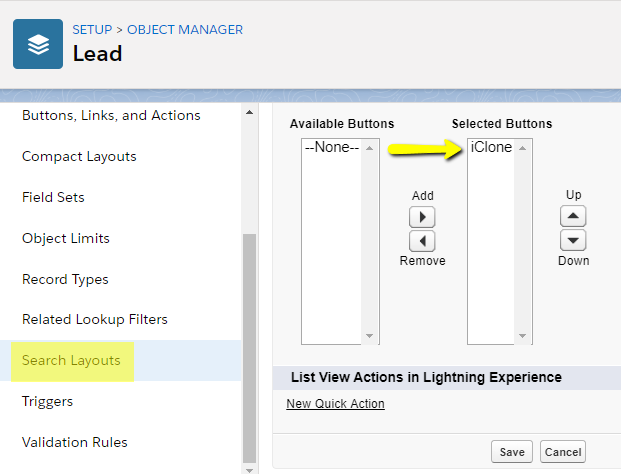Move selected button Up with arrow
This screenshot has height=474, width=621.
[x=573, y=216]
